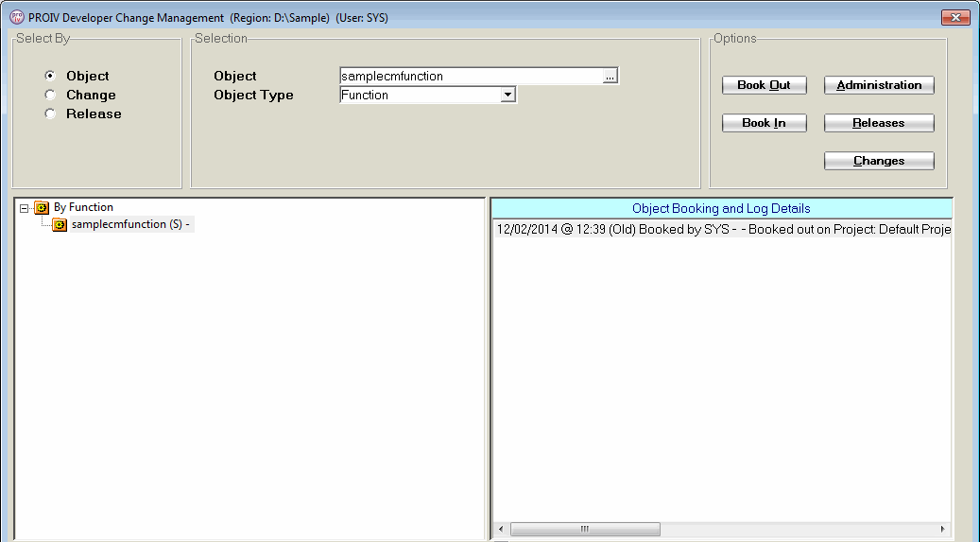The image size is (980, 542).
Task: Click the By Function folder icon
Action: tap(42, 208)
